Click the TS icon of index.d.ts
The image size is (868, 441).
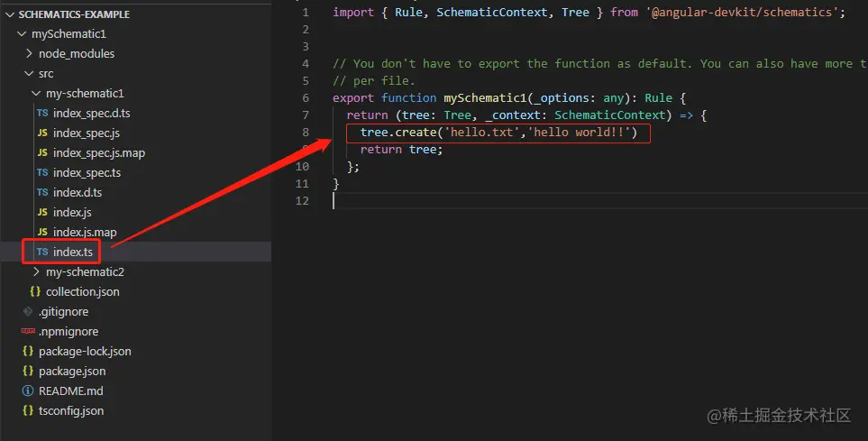(x=42, y=193)
